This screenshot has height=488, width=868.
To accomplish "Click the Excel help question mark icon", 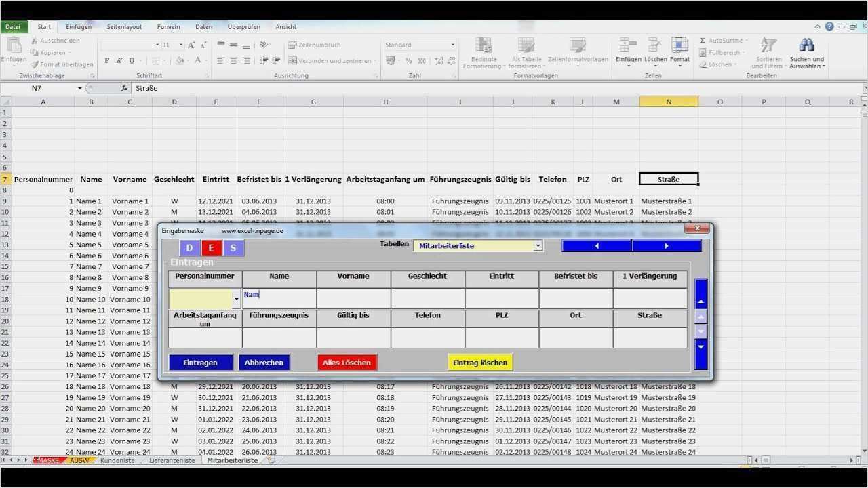I will (829, 26).
